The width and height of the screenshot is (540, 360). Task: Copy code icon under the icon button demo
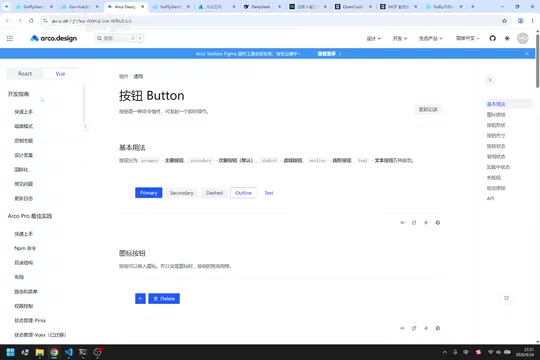[414, 328]
